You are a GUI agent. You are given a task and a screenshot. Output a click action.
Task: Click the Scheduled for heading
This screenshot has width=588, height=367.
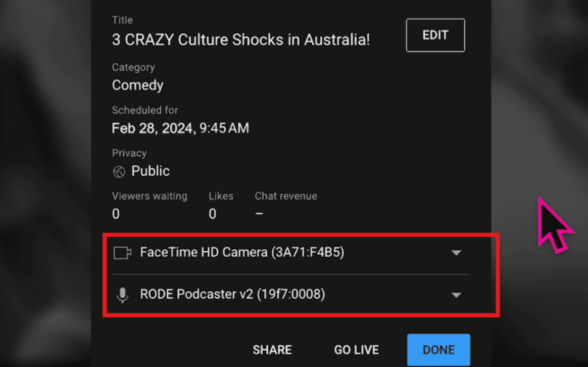tap(145, 110)
